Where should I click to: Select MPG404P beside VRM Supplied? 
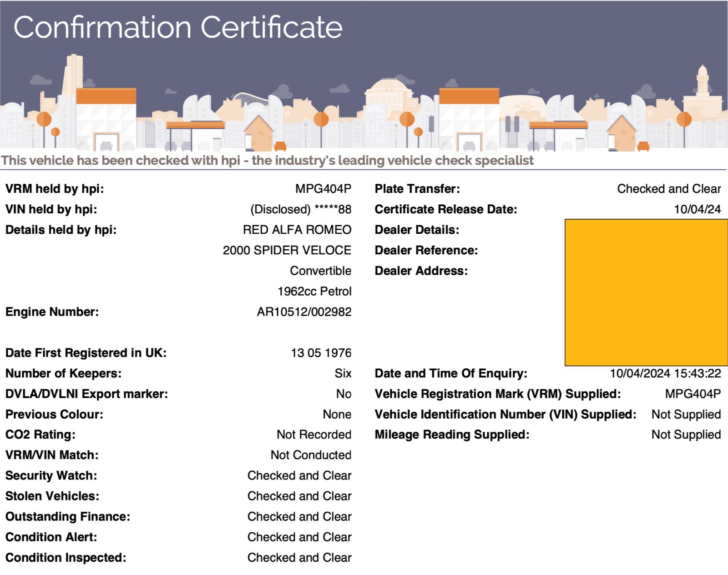693,394
